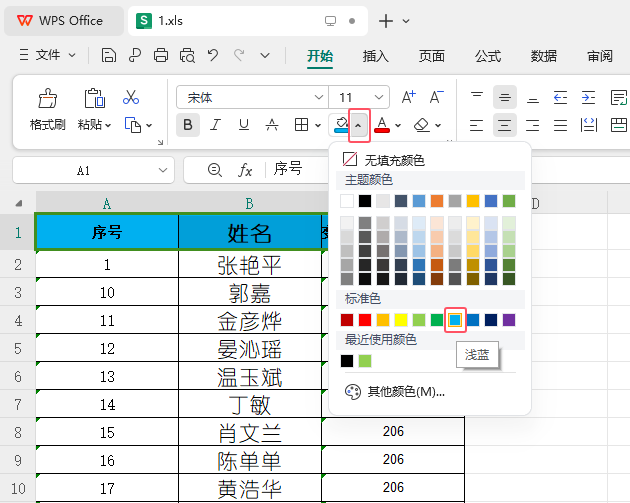Switch to the 插入 ribbon tab
The width and height of the screenshot is (630, 503).
[376, 56]
